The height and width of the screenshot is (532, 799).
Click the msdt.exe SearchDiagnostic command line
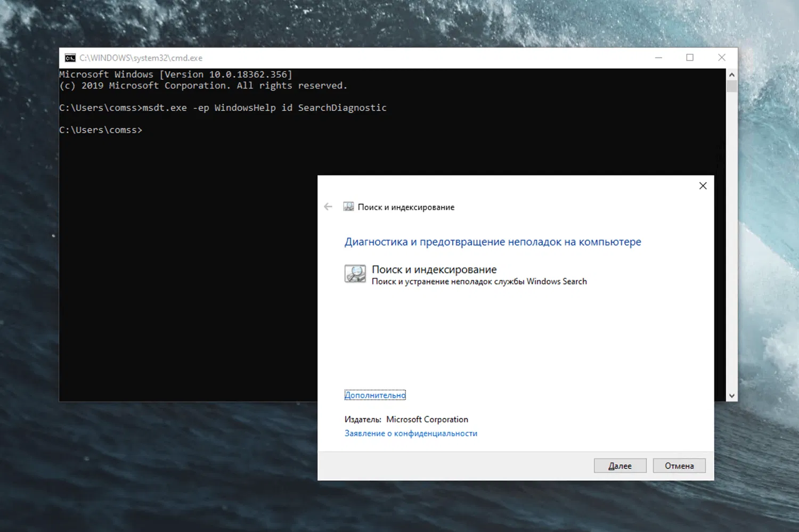[x=223, y=108]
